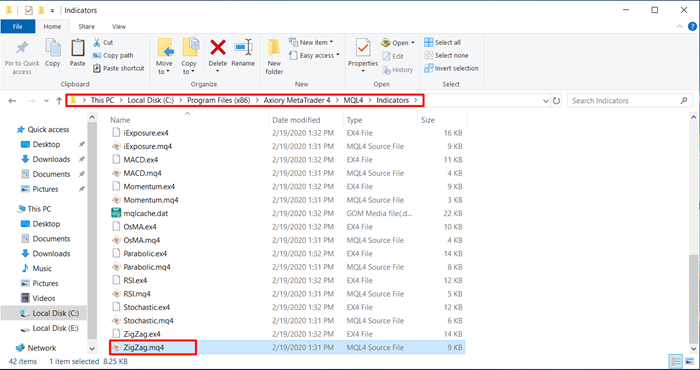Click the Open dropdown arrow in ribbon
The image size is (700, 370).
[412, 43]
